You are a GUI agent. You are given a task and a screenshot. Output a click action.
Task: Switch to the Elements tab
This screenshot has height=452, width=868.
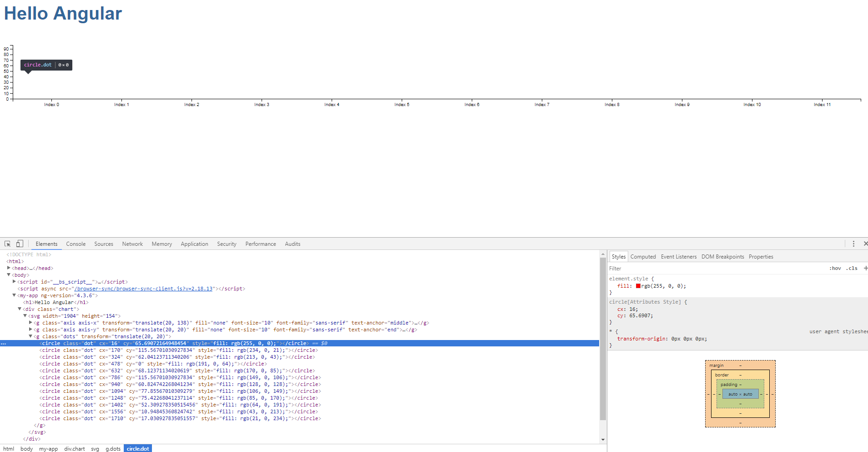click(46, 244)
